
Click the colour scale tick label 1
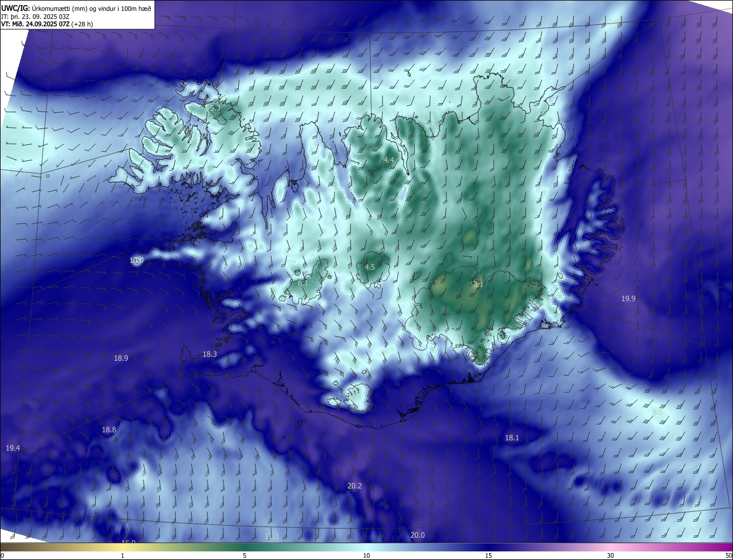click(123, 555)
